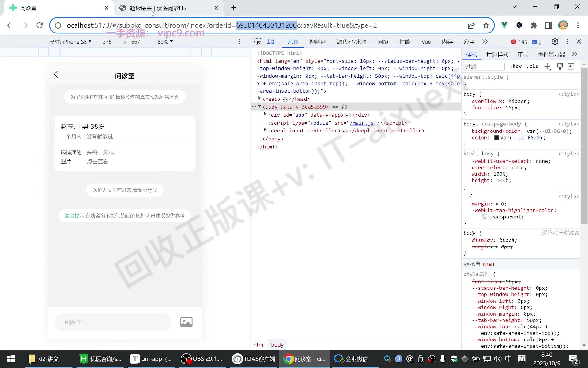Open the 89% zoom dropdown
The height and width of the screenshot is (368, 588).
tap(165, 42)
